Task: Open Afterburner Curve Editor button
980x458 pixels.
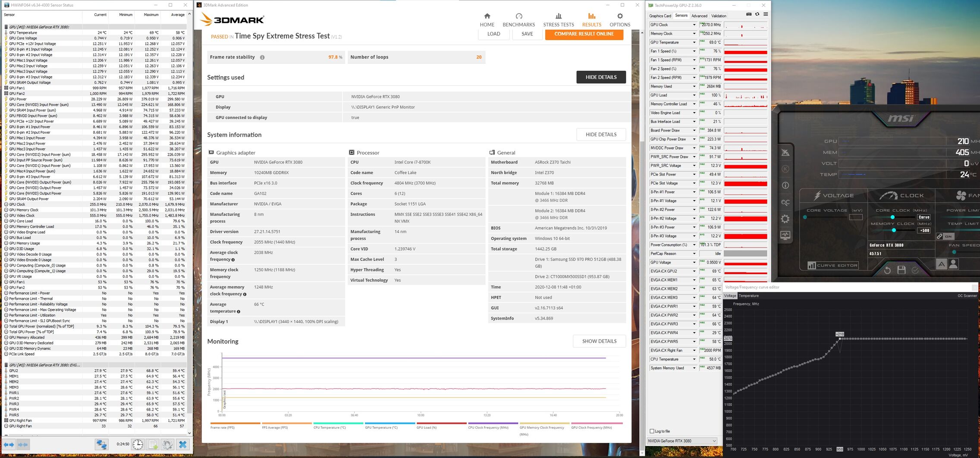Action: tap(832, 265)
